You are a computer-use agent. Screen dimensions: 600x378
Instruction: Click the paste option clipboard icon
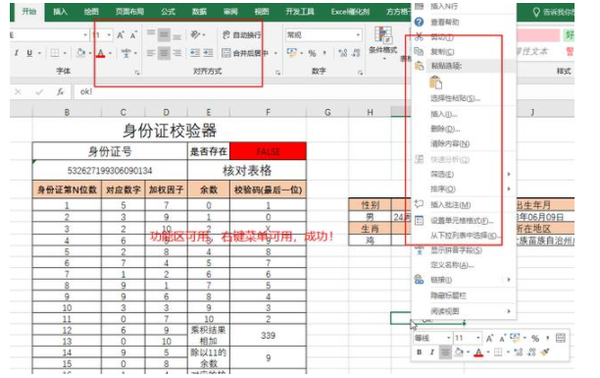(x=436, y=83)
